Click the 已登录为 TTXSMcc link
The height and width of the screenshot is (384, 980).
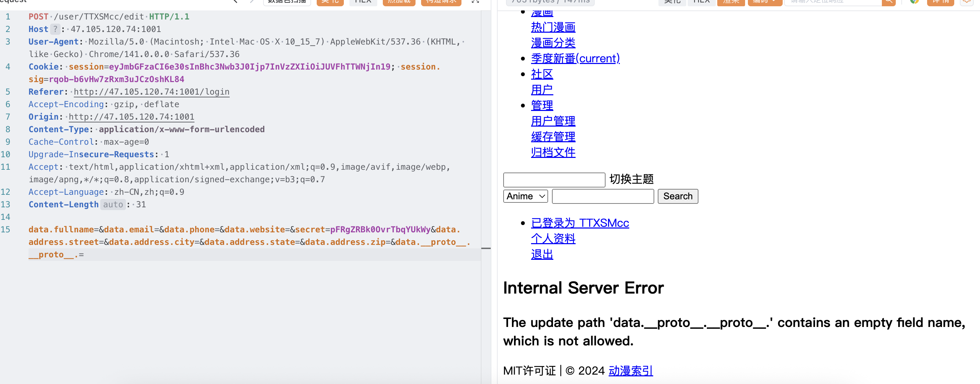tap(580, 223)
